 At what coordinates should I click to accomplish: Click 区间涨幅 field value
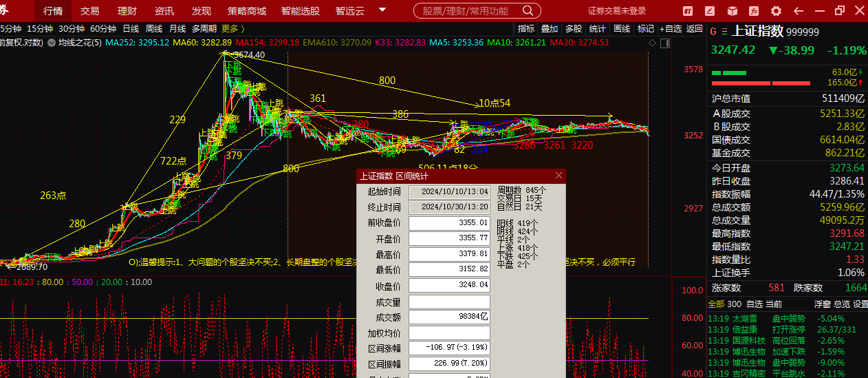449,348
